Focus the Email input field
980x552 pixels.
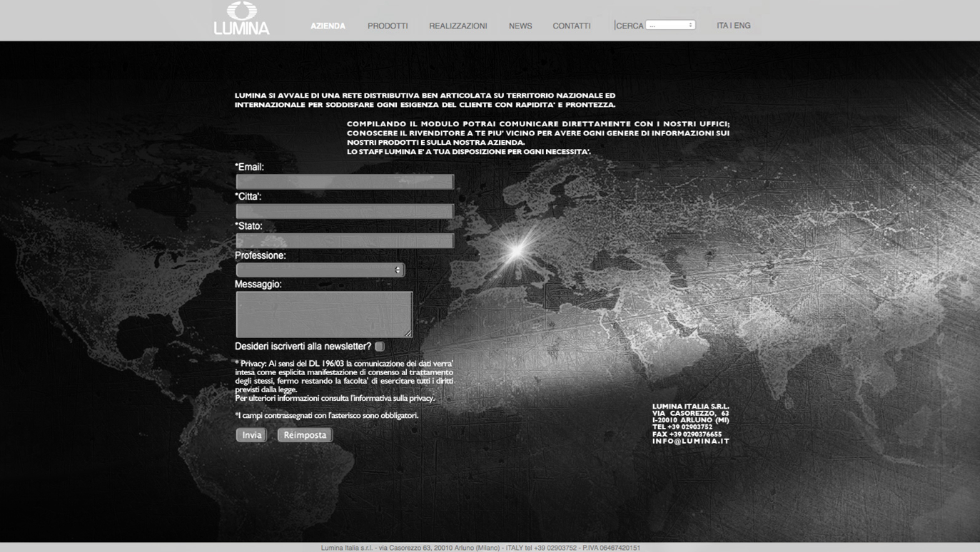345,181
